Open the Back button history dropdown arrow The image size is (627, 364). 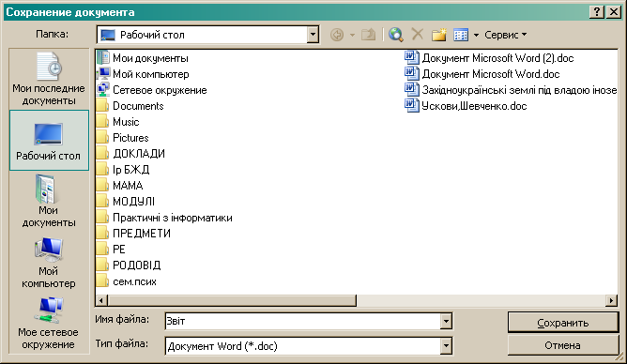click(352, 35)
